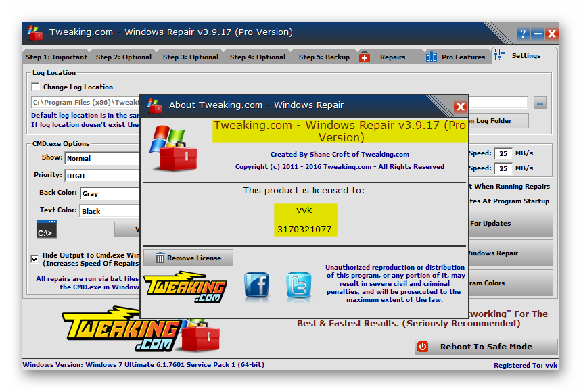Click the Copyright 2011 - 2016 line

click(340, 166)
